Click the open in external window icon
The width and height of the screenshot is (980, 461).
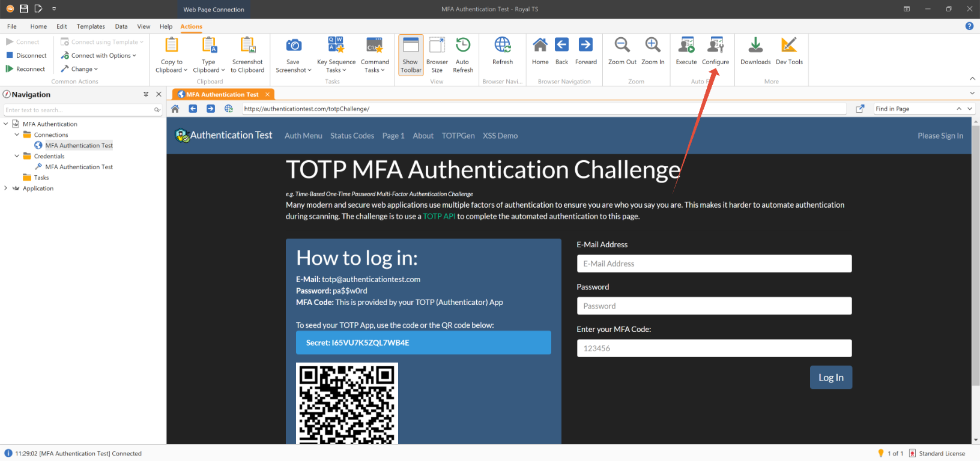[x=860, y=109]
